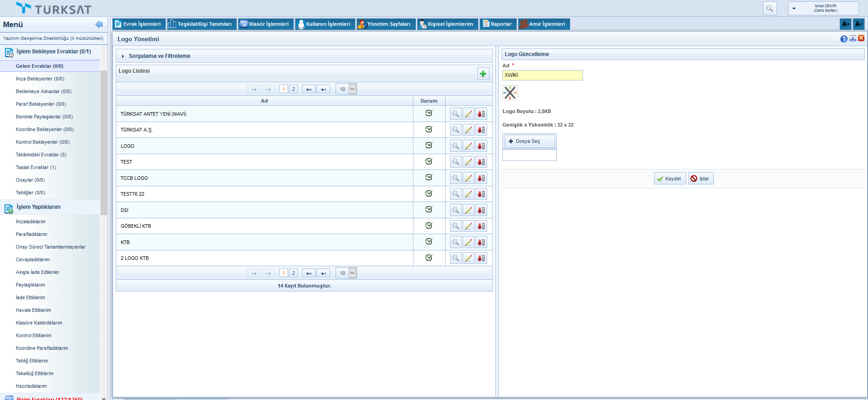Toggle status checkmark for LOGO row

[x=429, y=146]
